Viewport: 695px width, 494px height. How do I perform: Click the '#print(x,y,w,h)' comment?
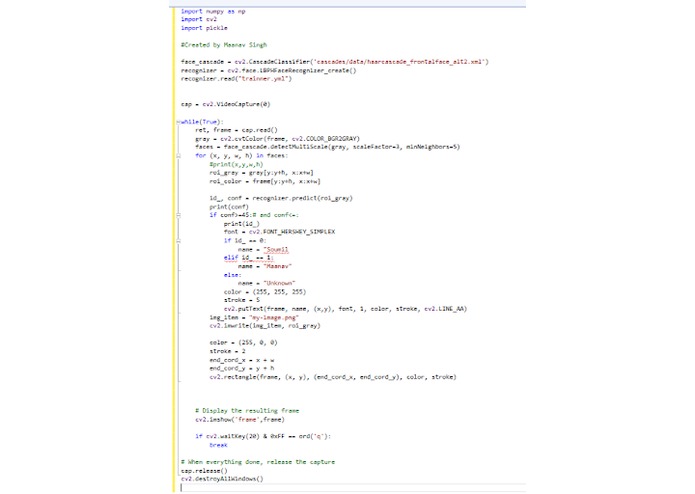[236, 164]
